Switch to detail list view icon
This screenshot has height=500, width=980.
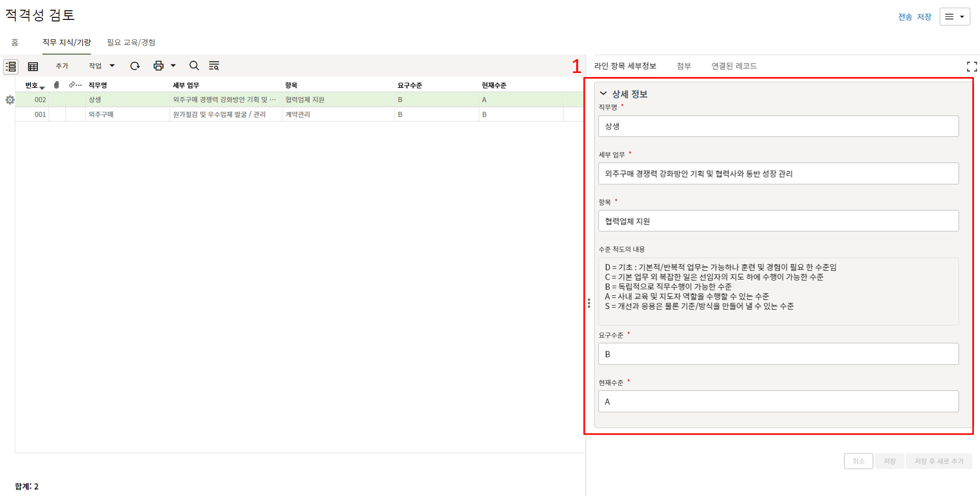[x=11, y=66]
